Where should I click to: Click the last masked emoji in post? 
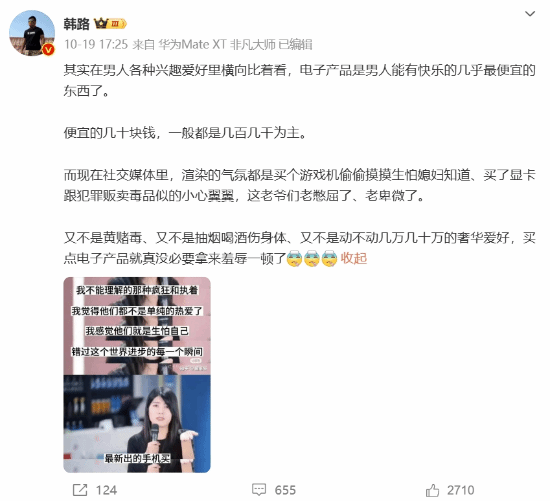tap(329, 259)
